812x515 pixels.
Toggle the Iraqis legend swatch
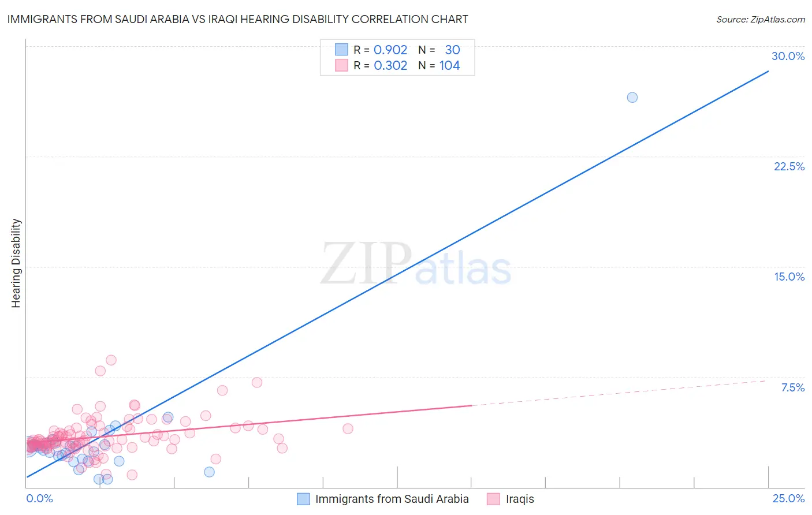coord(493,499)
